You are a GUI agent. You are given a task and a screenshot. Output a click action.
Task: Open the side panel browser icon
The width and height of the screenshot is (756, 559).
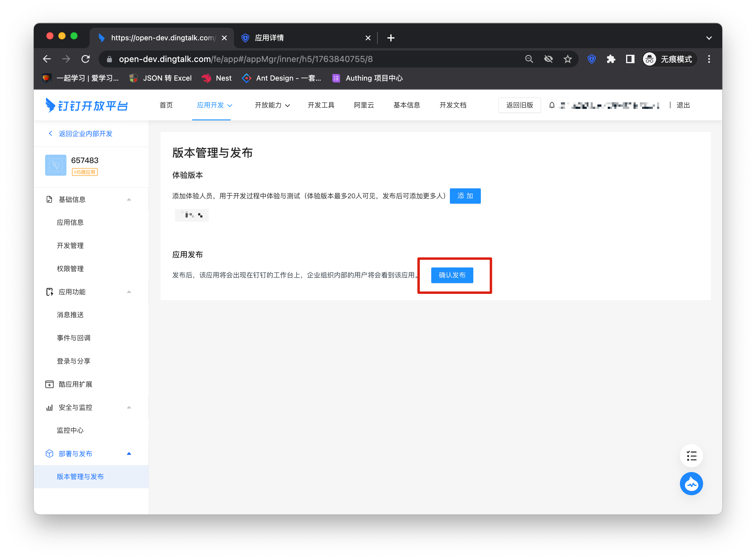[x=630, y=59]
